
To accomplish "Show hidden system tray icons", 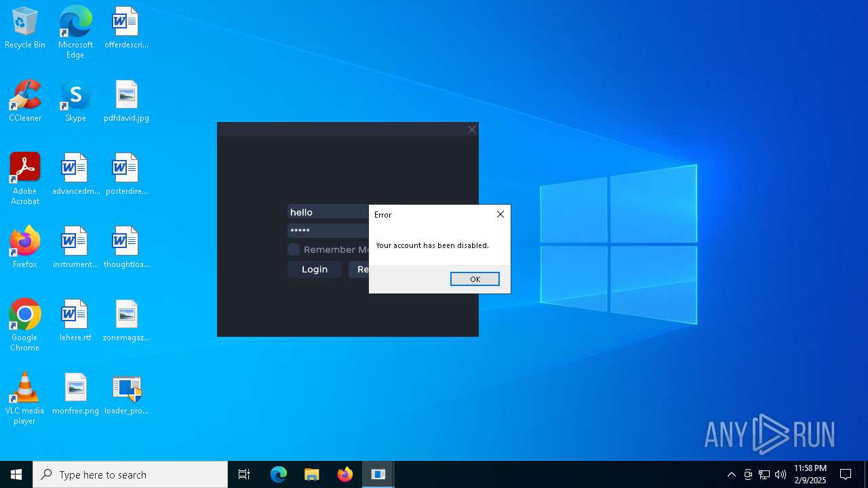I will pyautogui.click(x=731, y=474).
